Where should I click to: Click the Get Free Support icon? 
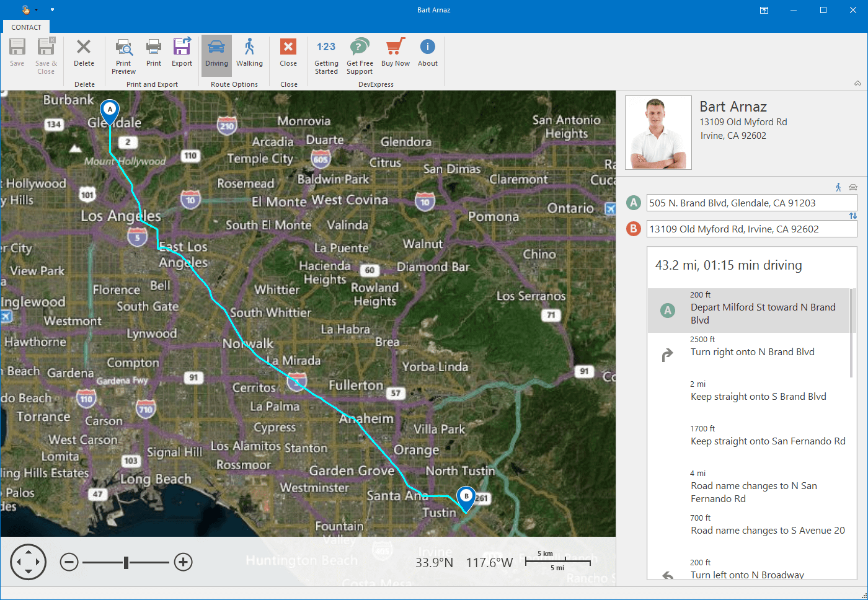coord(359,55)
